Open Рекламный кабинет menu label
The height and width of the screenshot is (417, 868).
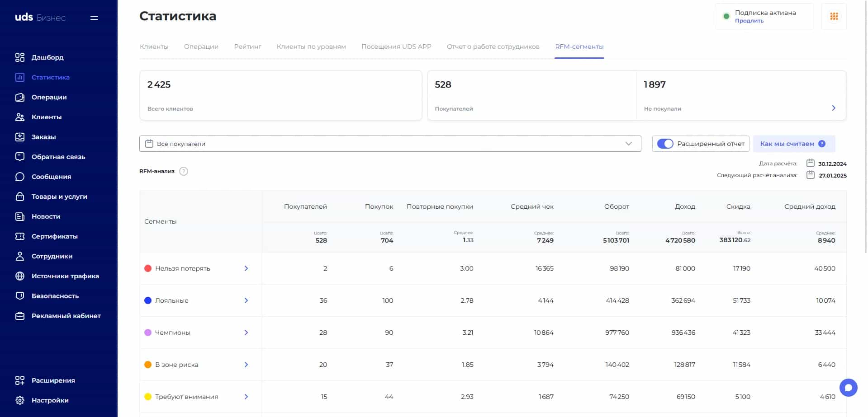pyautogui.click(x=66, y=316)
